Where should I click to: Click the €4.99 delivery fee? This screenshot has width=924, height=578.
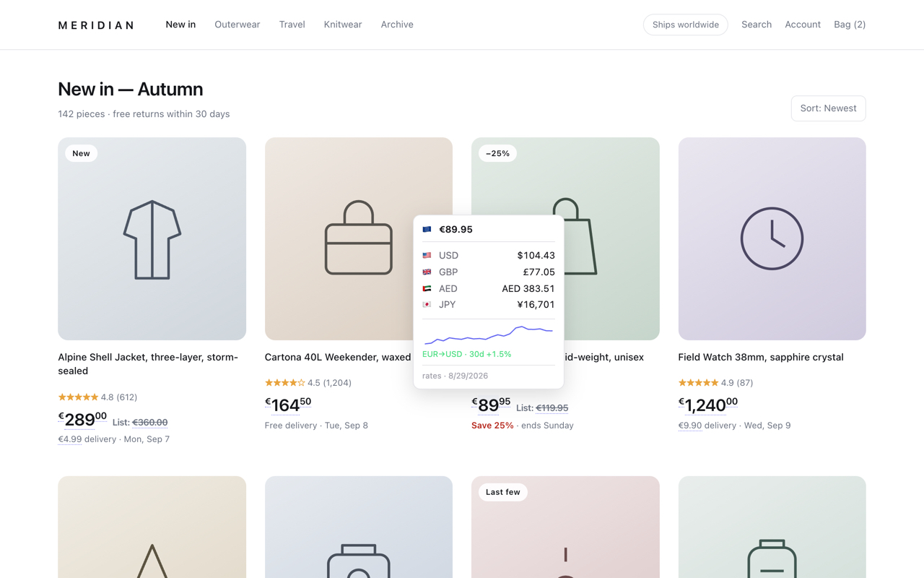pos(70,439)
